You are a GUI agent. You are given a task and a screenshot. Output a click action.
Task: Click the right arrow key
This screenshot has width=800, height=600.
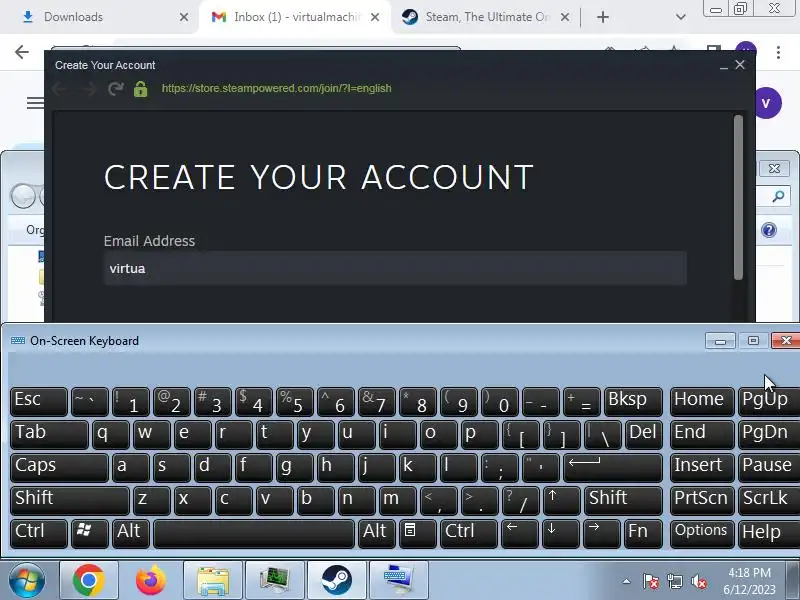(602, 534)
